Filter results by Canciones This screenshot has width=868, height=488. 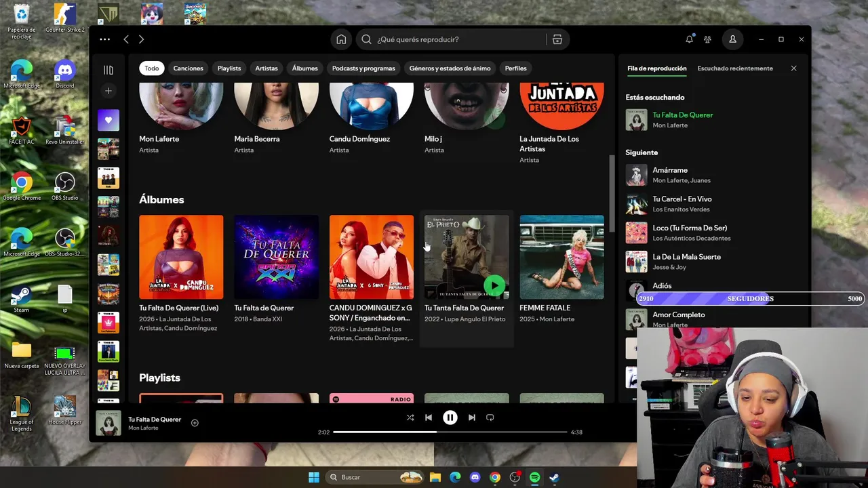click(x=188, y=68)
